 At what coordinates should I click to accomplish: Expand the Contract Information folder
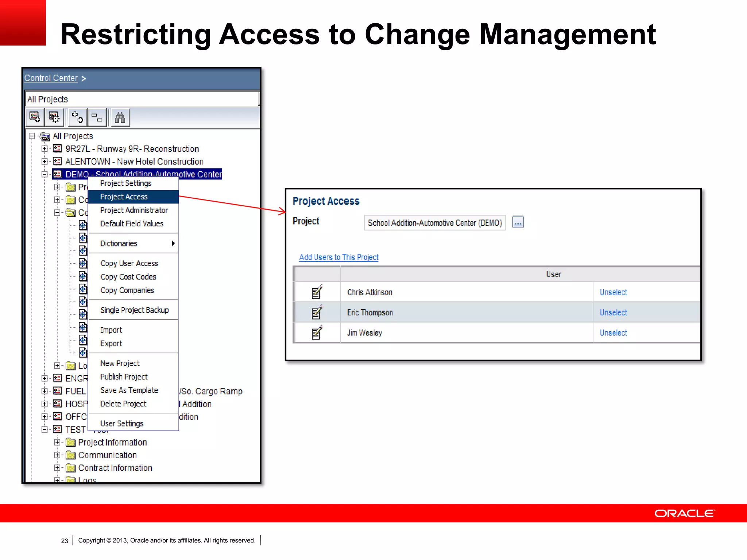57,468
